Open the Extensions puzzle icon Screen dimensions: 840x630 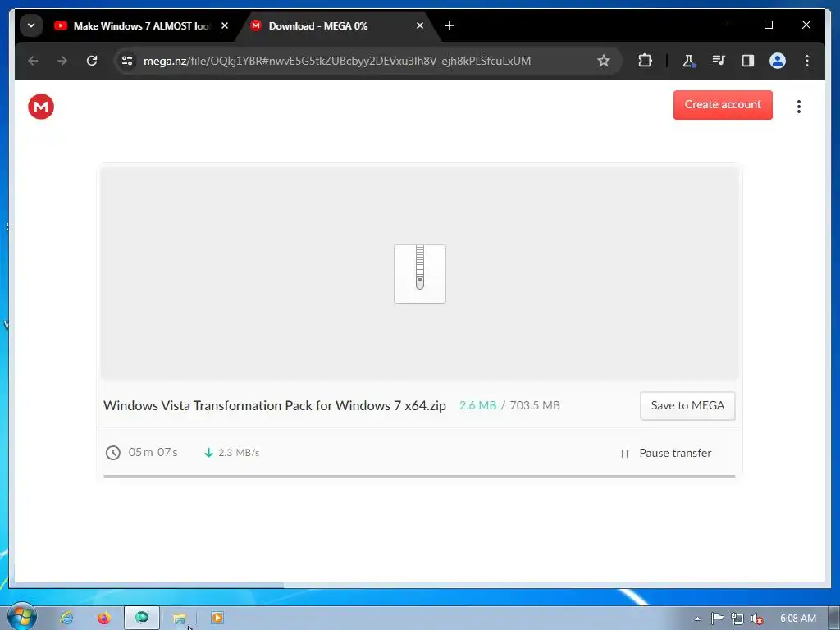coord(645,61)
